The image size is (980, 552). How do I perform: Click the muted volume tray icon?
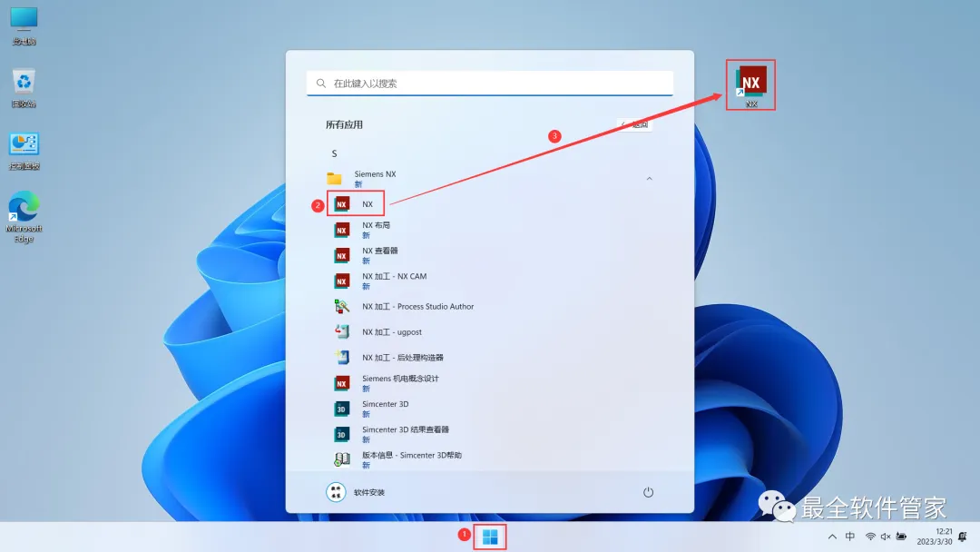click(886, 537)
